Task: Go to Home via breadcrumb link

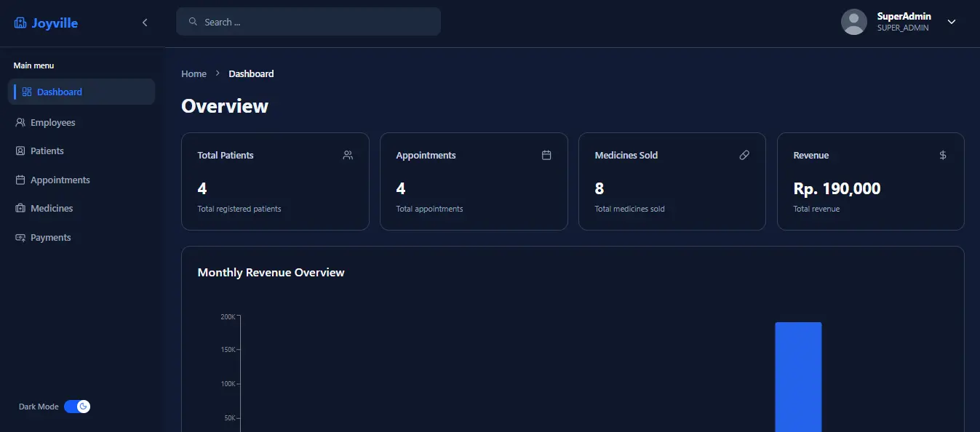Action: click(194, 73)
